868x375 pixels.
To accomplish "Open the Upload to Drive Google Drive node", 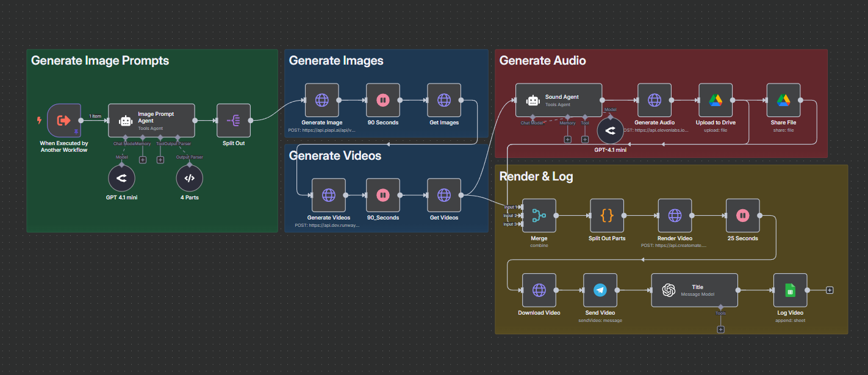I will pos(716,100).
